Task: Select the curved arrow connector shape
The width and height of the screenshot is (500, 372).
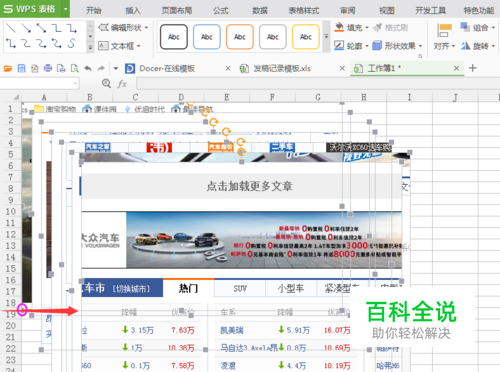Action: 41,43
